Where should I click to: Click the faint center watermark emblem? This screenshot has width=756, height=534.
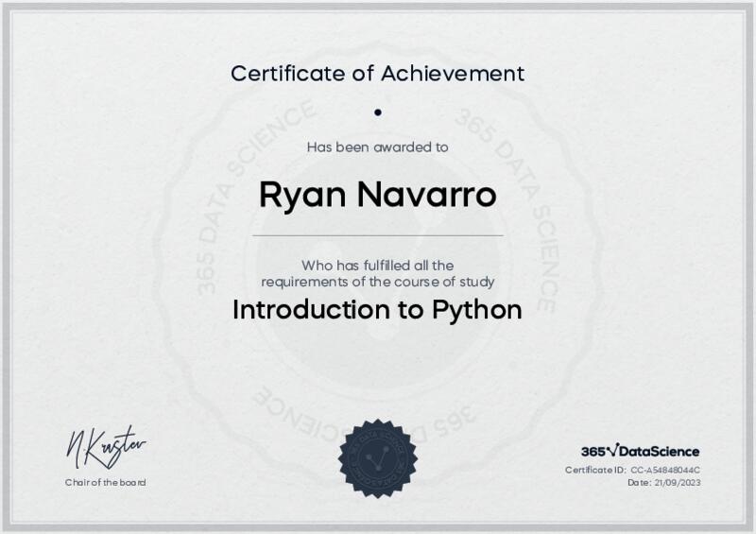click(x=377, y=274)
